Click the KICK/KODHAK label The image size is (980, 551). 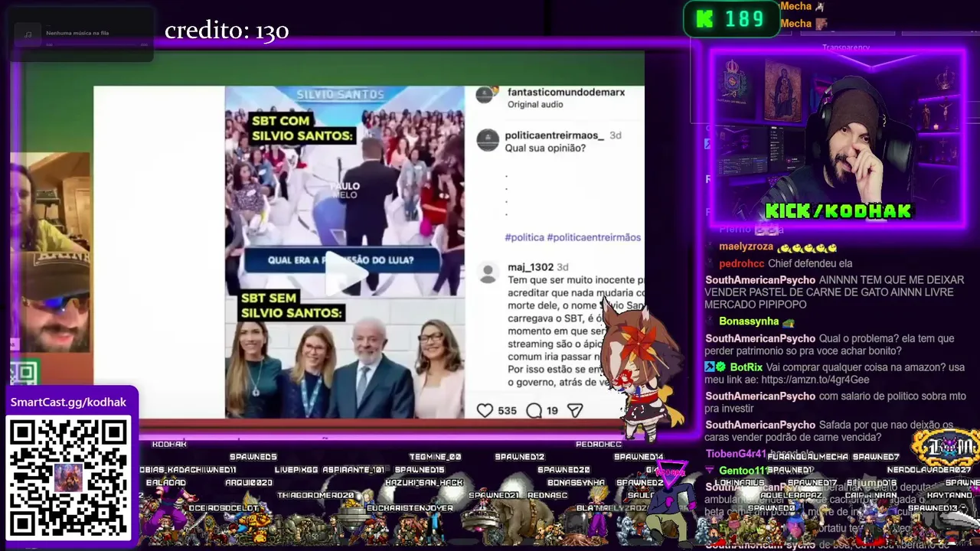[838, 211]
